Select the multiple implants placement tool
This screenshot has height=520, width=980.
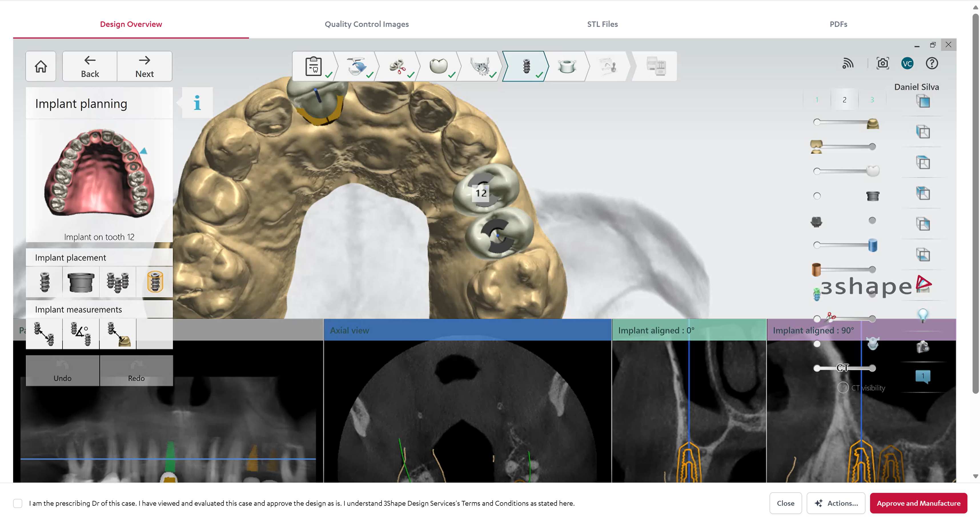pyautogui.click(x=118, y=282)
